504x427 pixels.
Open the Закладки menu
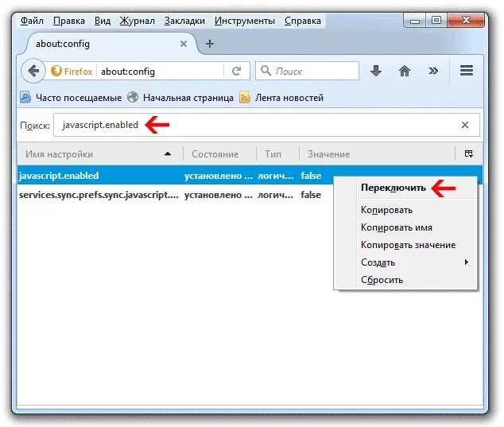(x=184, y=21)
